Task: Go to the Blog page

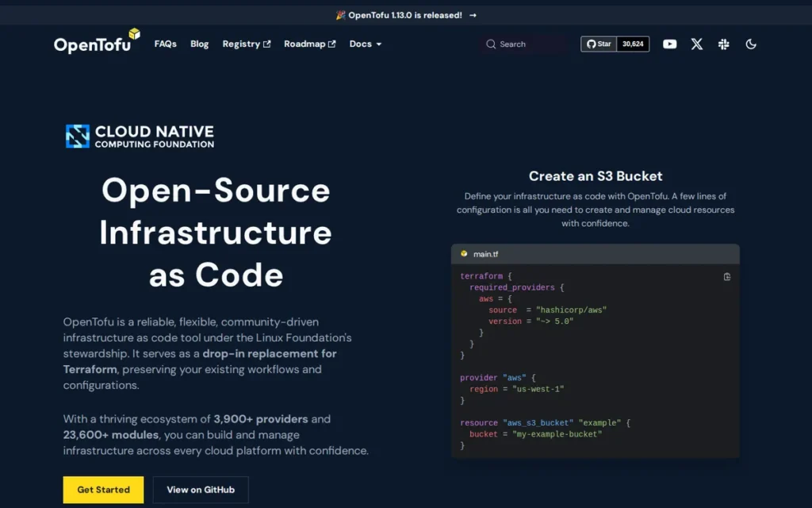Action: (x=199, y=44)
